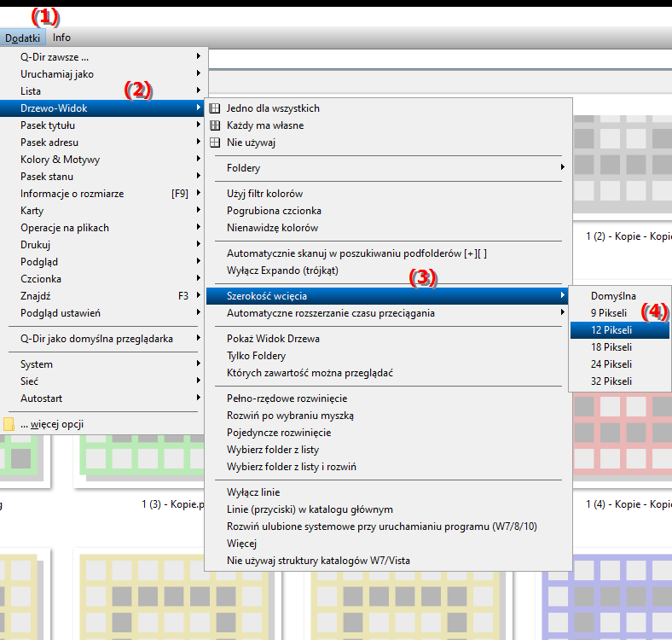This screenshot has width=672, height=640.
Task: Toggle 'Nienawidzę kolorów' option
Action: click(388, 228)
